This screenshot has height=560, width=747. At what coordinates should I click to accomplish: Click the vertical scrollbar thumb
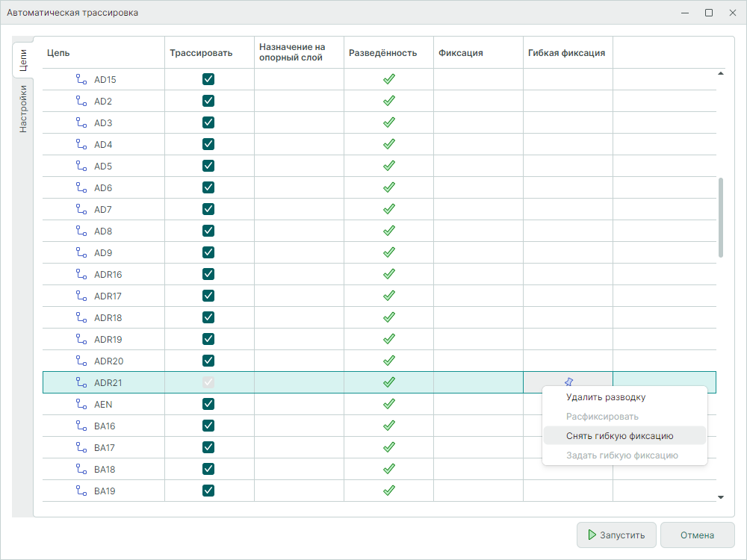[x=721, y=217]
